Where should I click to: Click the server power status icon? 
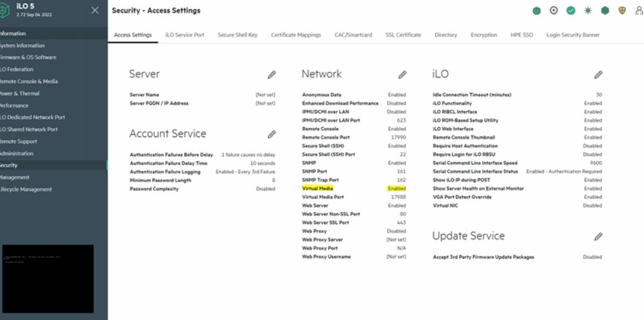pos(536,11)
